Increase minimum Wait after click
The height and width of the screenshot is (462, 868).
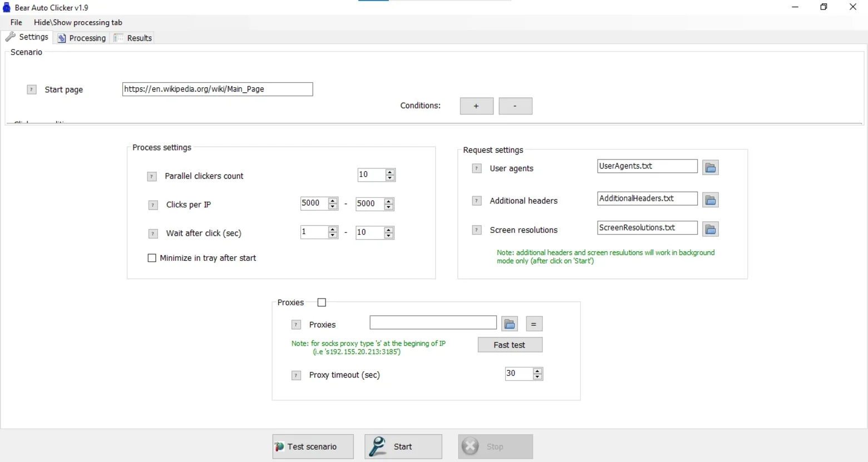333,230
